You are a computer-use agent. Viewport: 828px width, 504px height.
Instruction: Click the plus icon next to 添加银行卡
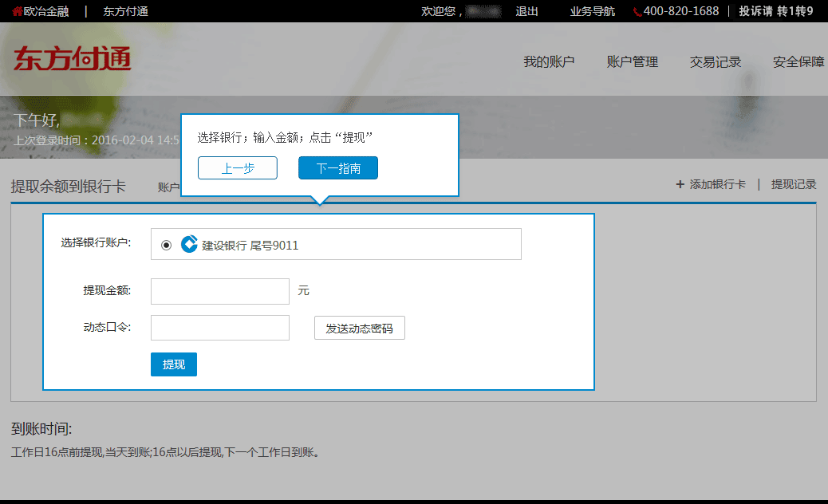(x=680, y=184)
